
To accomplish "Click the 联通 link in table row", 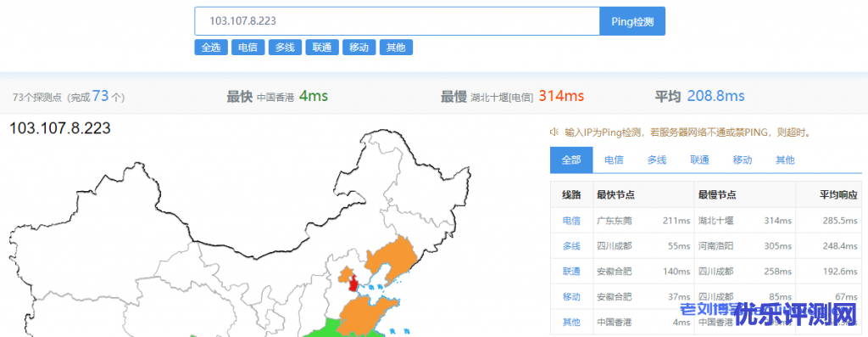I will point(571,272).
